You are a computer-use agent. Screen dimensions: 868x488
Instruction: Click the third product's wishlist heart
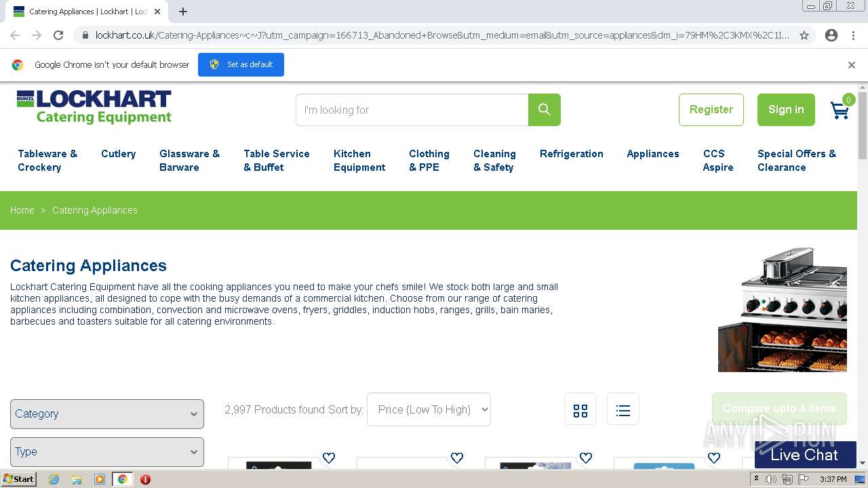(586, 458)
